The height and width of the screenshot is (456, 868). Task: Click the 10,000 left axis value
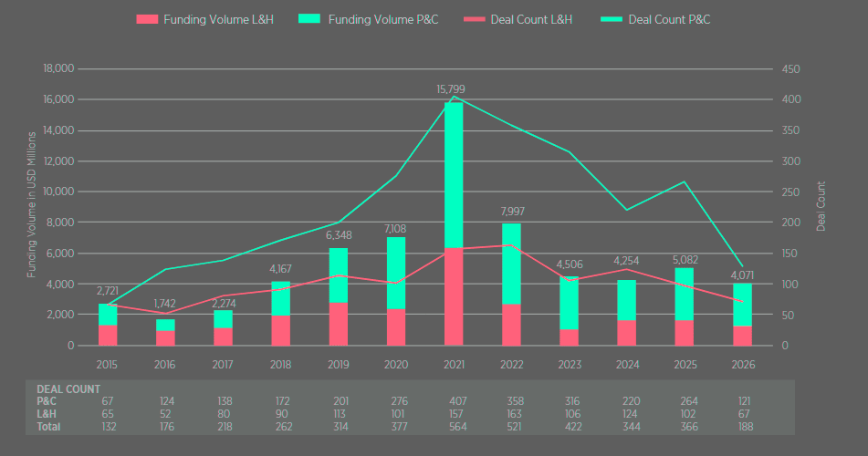click(x=58, y=192)
